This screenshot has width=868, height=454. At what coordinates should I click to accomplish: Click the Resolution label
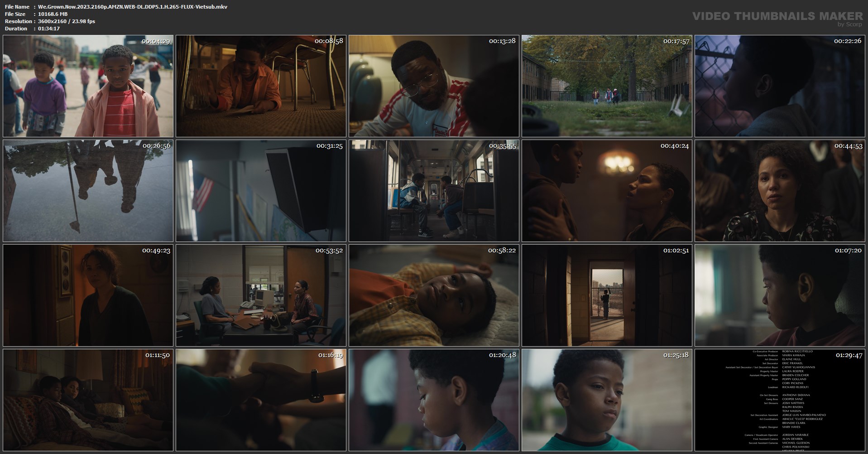[19, 21]
